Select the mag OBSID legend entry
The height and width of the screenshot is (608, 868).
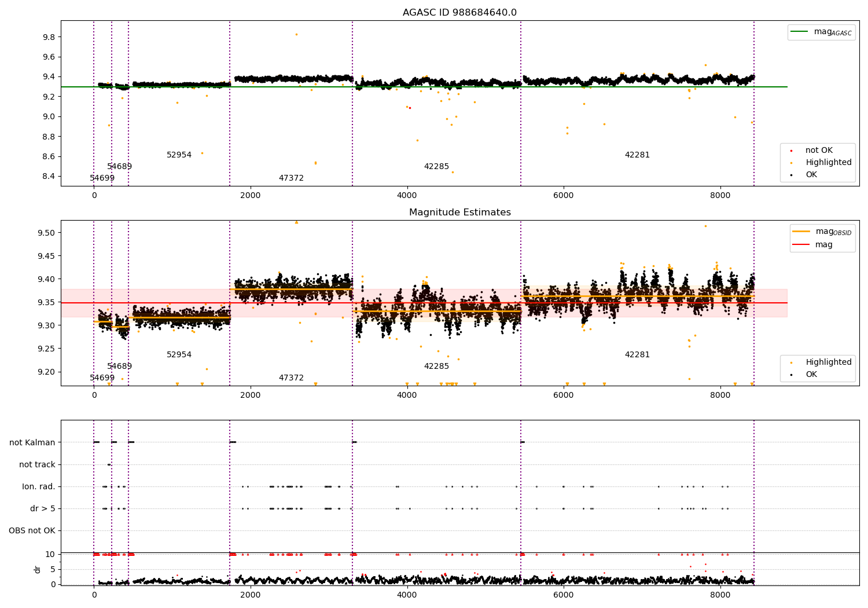click(x=822, y=232)
